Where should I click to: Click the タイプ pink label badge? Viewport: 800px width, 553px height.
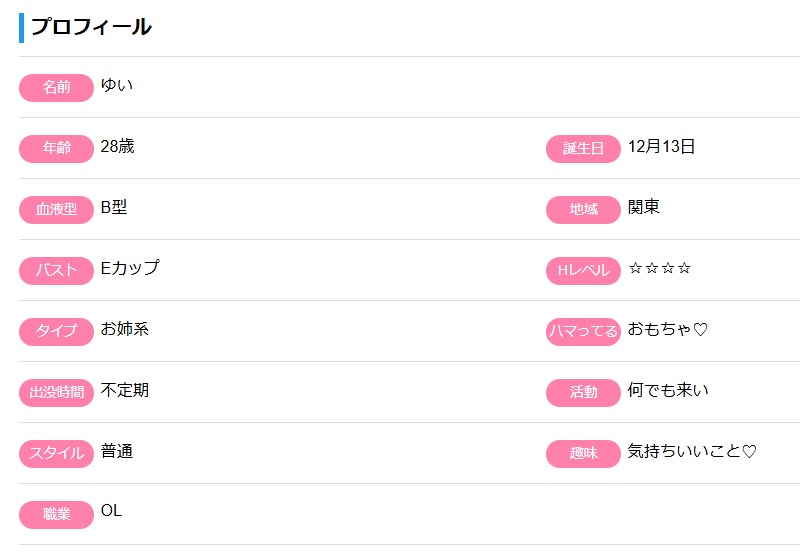[56, 332]
